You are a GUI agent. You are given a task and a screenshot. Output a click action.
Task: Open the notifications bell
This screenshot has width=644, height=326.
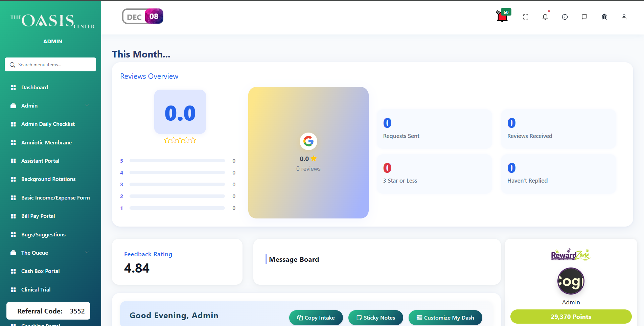tap(545, 17)
